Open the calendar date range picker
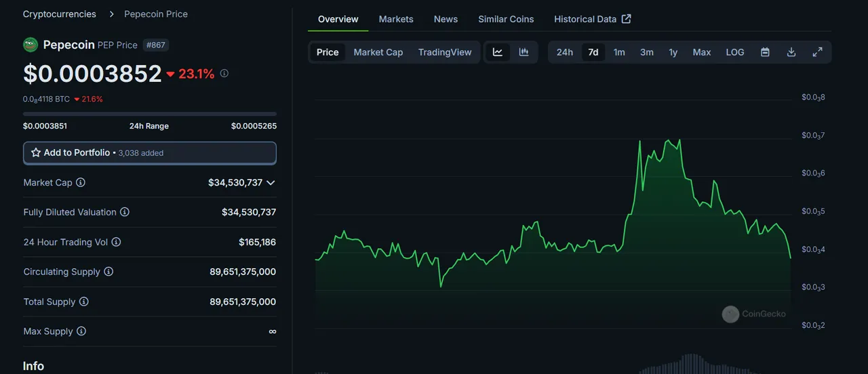 click(765, 52)
